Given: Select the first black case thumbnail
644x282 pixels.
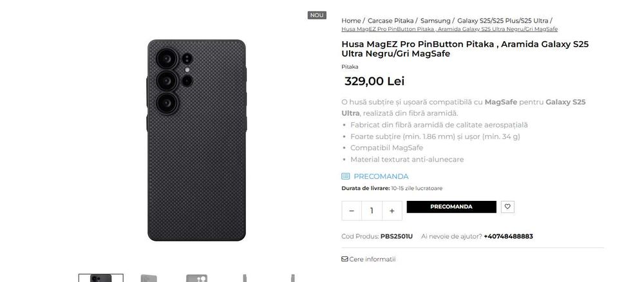Looking at the screenshot, I should point(101,278).
